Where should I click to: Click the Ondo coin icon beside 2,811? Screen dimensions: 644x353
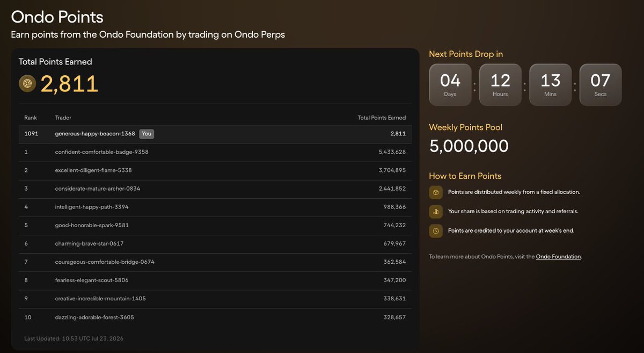(x=27, y=84)
